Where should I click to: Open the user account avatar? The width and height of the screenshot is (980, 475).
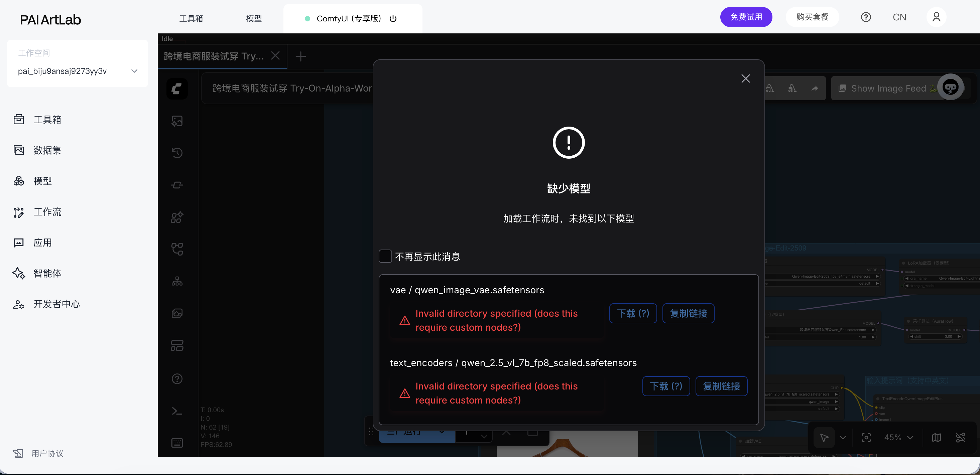(936, 17)
